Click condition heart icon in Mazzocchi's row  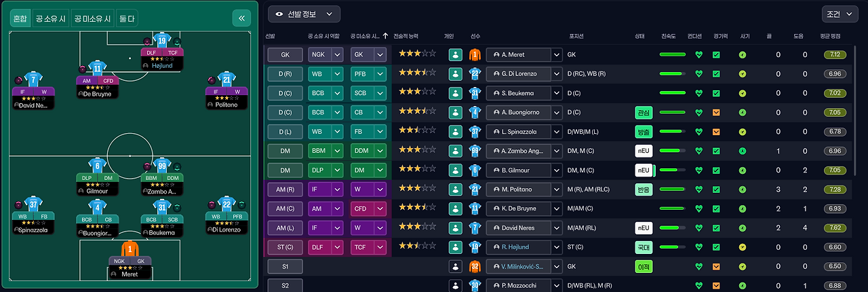pos(699,286)
